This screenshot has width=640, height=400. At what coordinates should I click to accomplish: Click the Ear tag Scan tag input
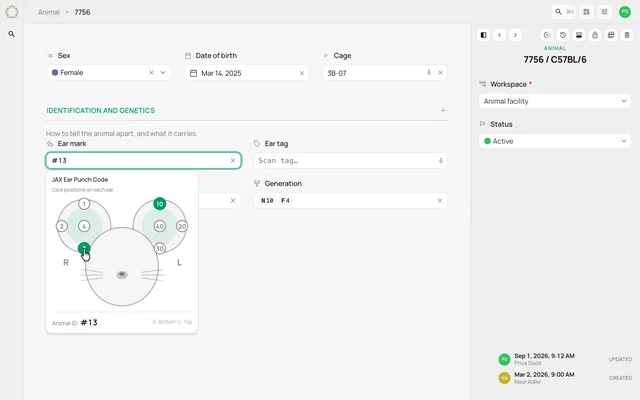tap(350, 160)
